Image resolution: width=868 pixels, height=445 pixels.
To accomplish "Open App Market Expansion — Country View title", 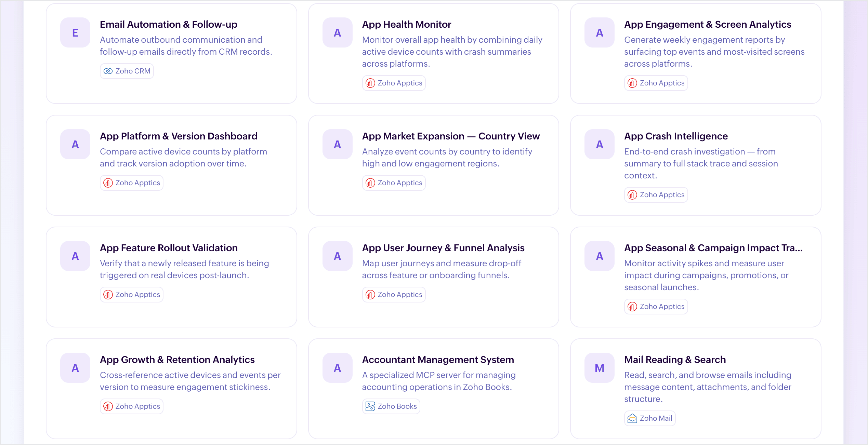I will pos(451,136).
